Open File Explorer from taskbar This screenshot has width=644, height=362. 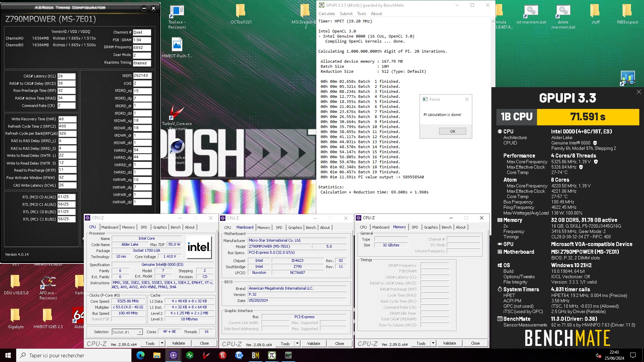click(157, 355)
